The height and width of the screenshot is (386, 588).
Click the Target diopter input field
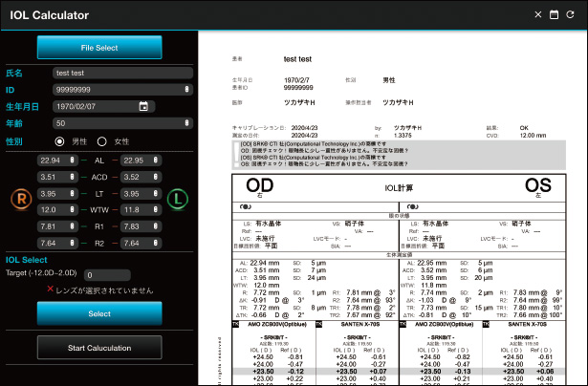click(x=107, y=275)
